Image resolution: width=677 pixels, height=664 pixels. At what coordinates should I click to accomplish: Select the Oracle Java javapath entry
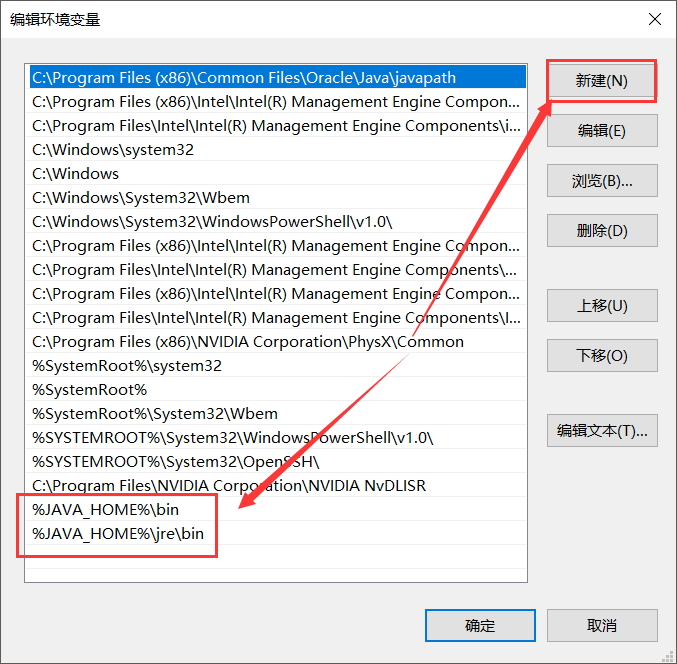244,78
